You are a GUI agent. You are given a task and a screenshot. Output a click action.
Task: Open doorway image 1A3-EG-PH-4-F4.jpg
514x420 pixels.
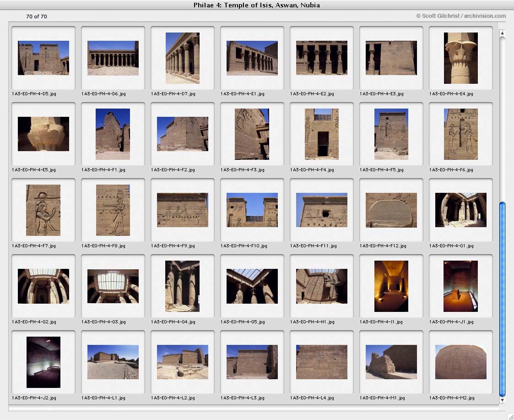(322, 134)
